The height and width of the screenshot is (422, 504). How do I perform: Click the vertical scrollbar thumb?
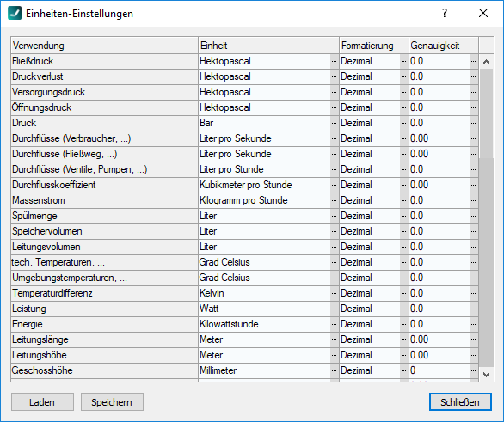[486, 262]
